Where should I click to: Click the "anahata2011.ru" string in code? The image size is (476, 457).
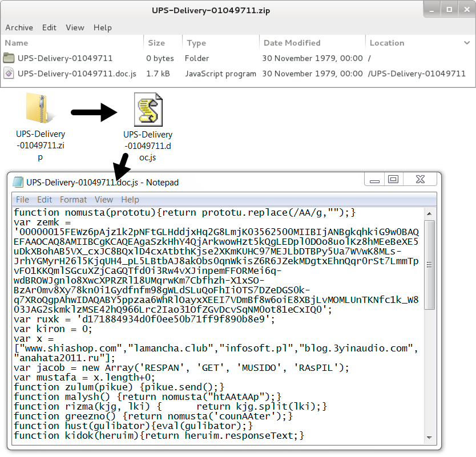pyautogui.click(x=59, y=358)
